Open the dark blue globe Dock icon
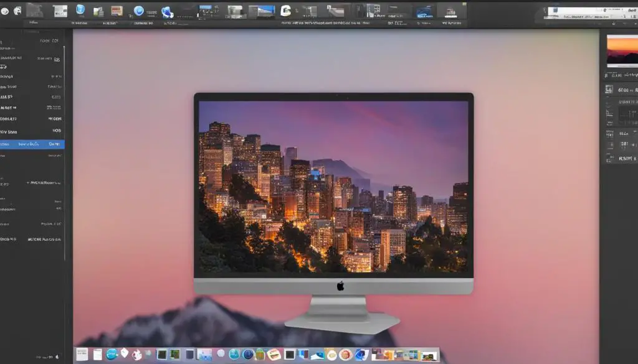Image resolution: width=638 pixels, height=364 pixels. pyautogui.click(x=248, y=354)
